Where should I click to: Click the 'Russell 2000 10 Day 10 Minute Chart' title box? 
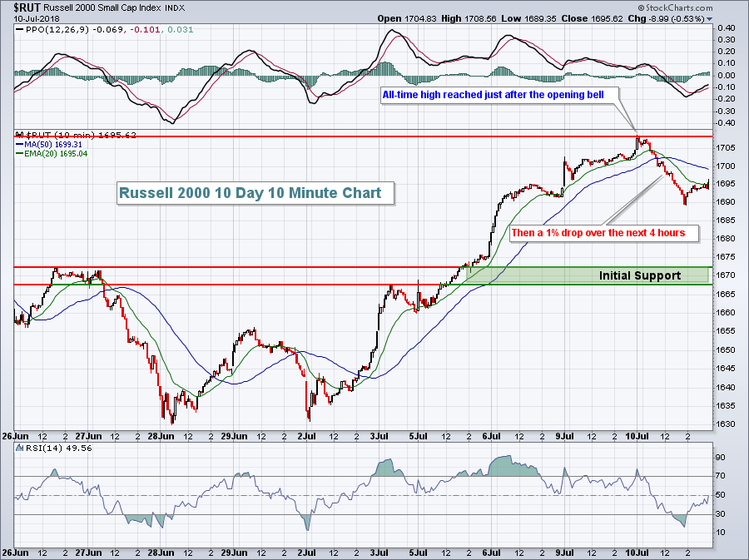(x=255, y=193)
